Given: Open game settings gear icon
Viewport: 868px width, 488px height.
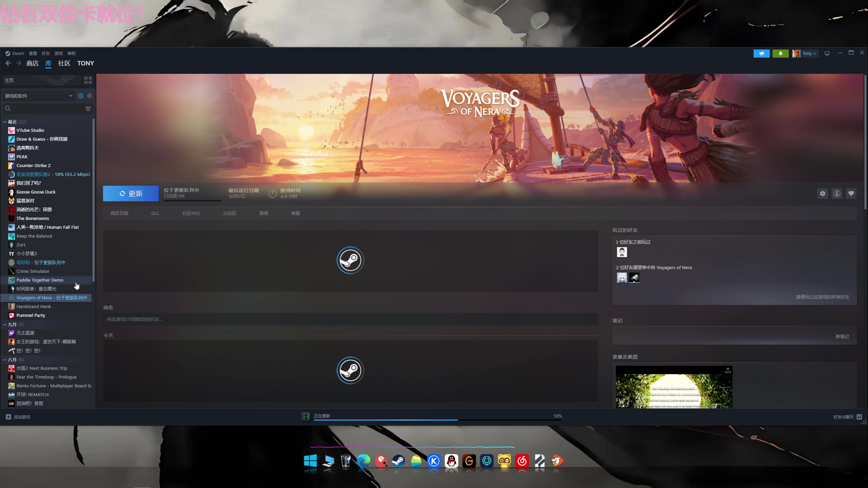Looking at the screenshot, I should point(823,194).
